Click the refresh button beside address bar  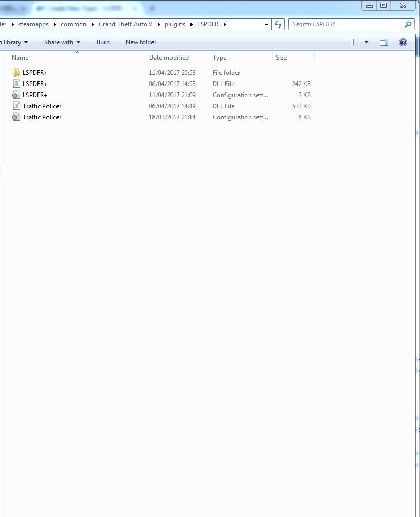[x=278, y=24]
